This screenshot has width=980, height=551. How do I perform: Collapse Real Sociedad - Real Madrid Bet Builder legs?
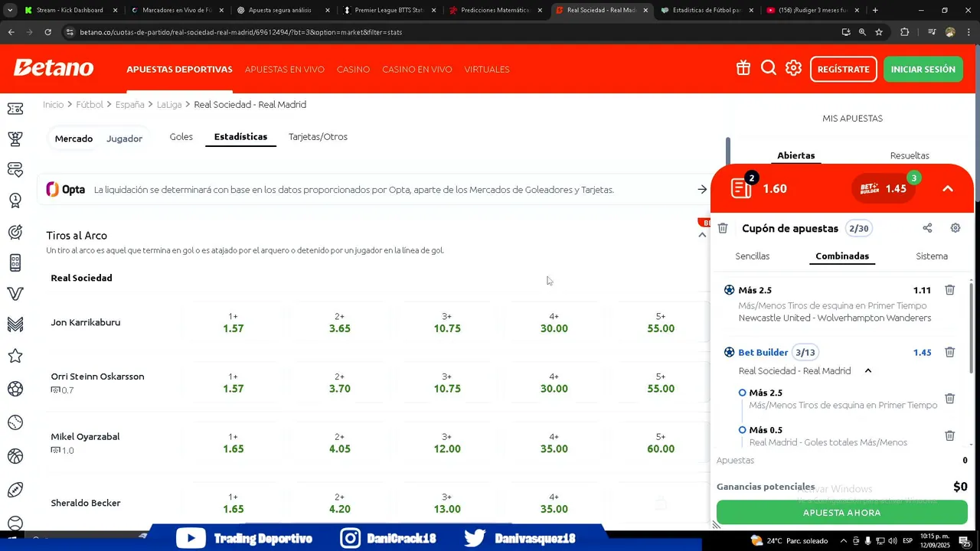(x=867, y=370)
